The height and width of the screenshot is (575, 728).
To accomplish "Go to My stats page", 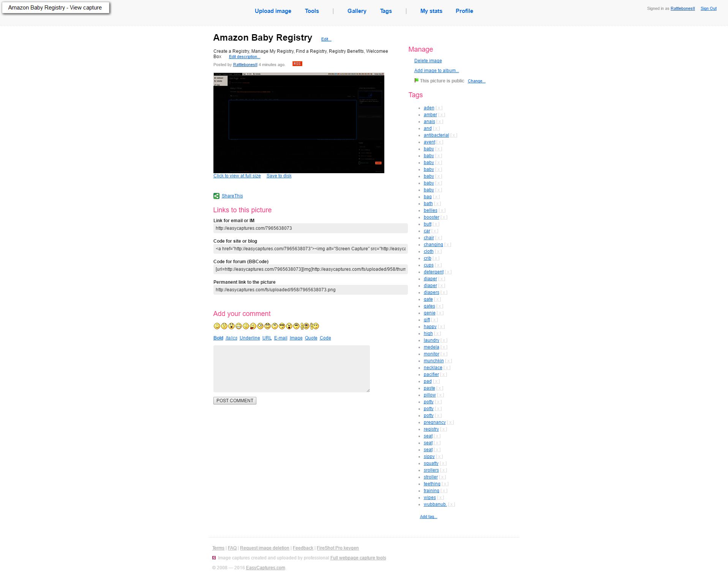I will coord(431,11).
